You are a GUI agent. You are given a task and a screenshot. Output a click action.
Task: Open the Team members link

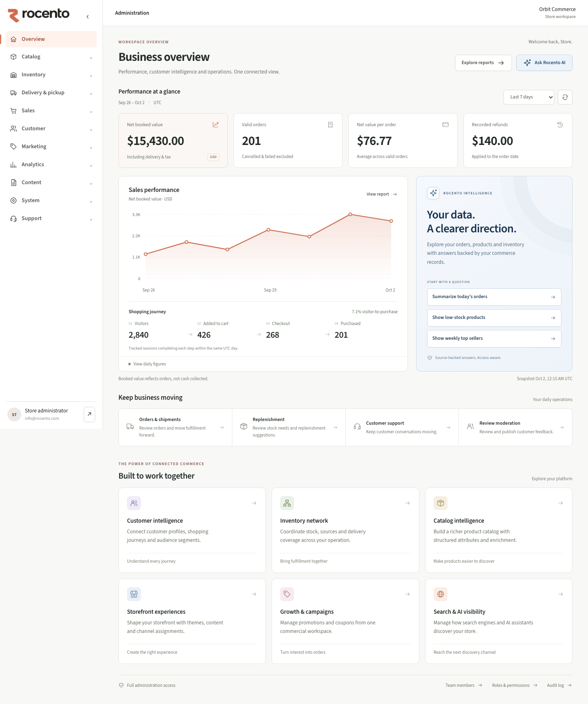point(464,685)
